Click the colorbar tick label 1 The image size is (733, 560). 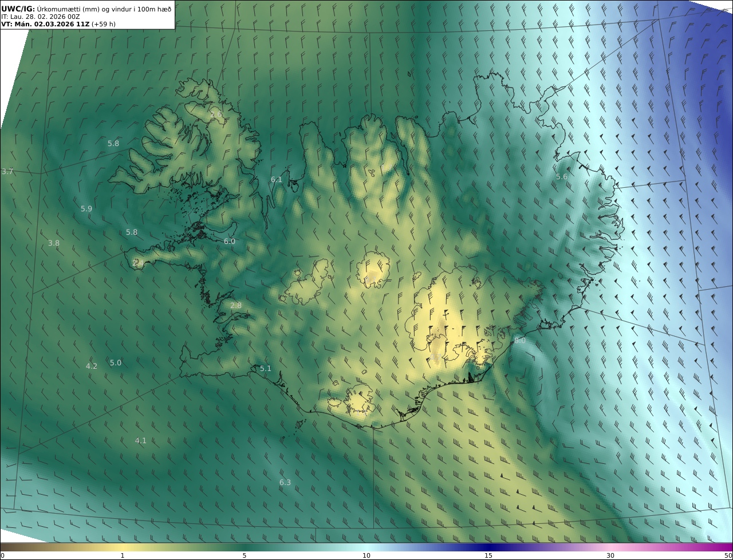[x=123, y=556]
